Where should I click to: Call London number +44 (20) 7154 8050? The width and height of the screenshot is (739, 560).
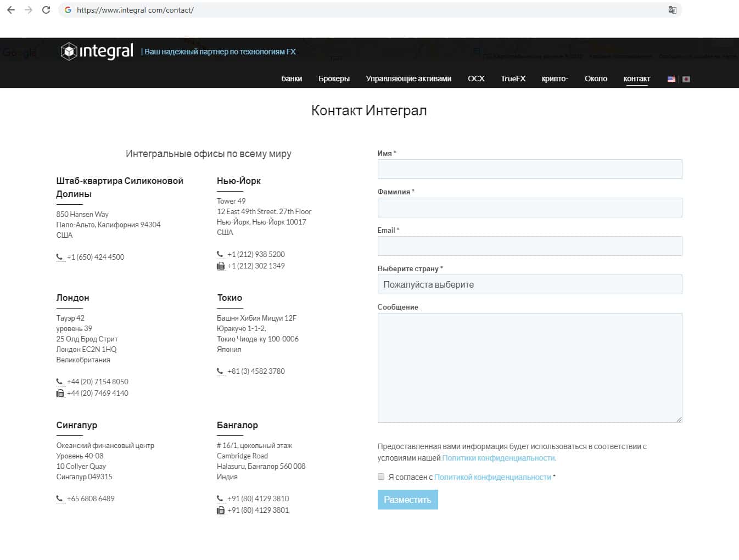(97, 382)
